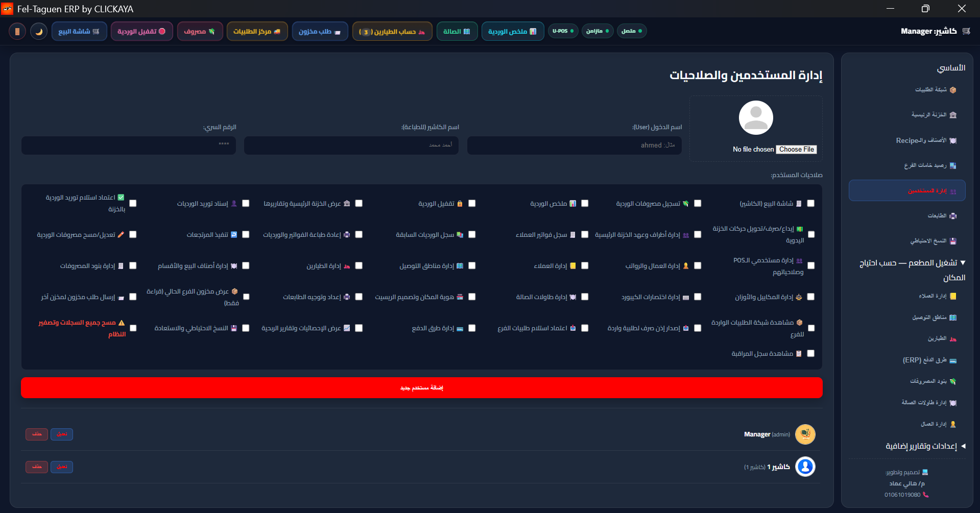Open ملخص الوردية from top bar
The height and width of the screenshot is (513, 980).
pos(513,32)
